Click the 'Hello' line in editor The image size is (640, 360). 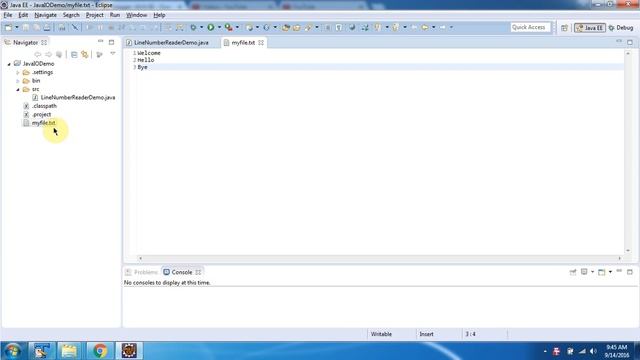click(x=146, y=60)
